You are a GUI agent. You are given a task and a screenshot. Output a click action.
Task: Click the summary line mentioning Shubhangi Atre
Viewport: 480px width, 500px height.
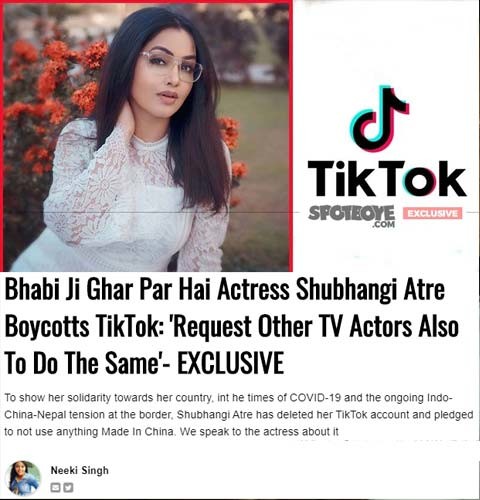tap(239, 415)
